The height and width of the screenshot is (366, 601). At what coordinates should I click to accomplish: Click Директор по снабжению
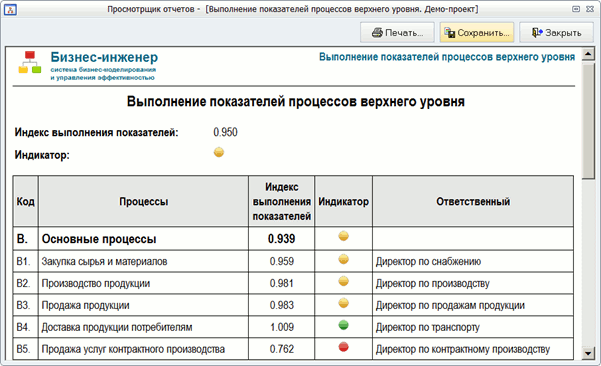click(x=428, y=262)
